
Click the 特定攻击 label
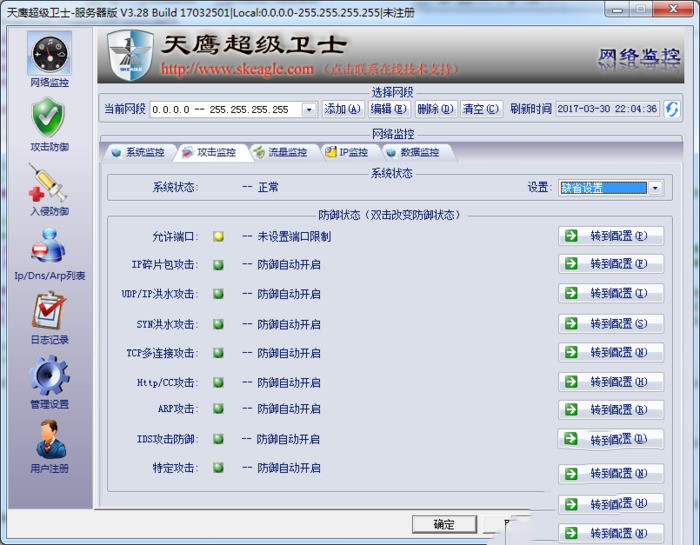pos(175,468)
